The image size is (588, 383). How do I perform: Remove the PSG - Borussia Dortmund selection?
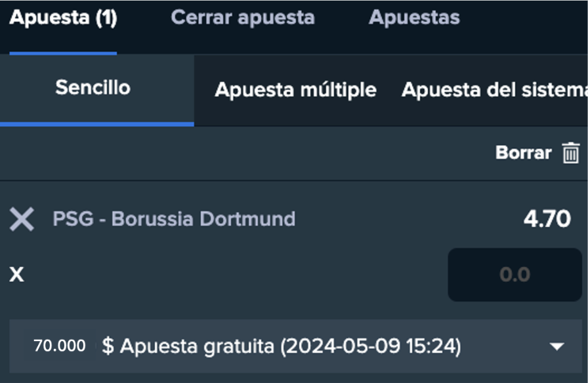(x=22, y=219)
